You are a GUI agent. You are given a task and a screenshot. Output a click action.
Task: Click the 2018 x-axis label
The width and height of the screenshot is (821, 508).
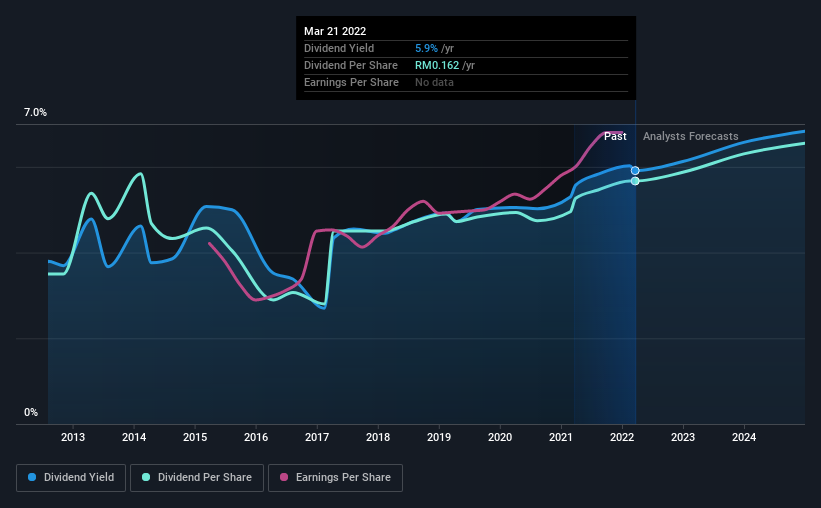pos(378,437)
